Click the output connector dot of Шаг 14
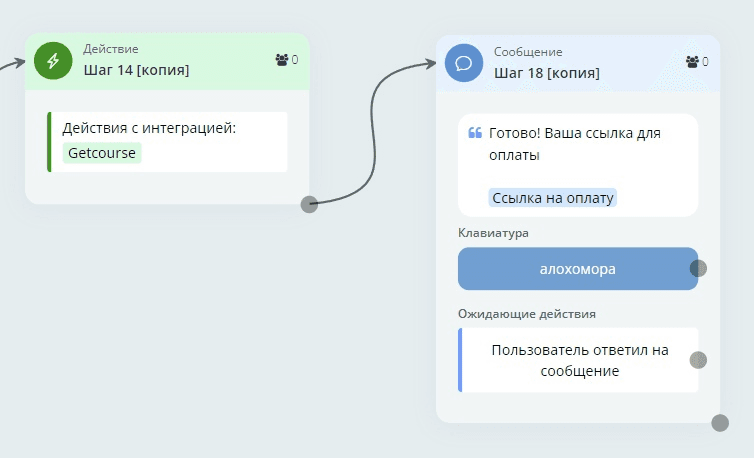 click(309, 204)
